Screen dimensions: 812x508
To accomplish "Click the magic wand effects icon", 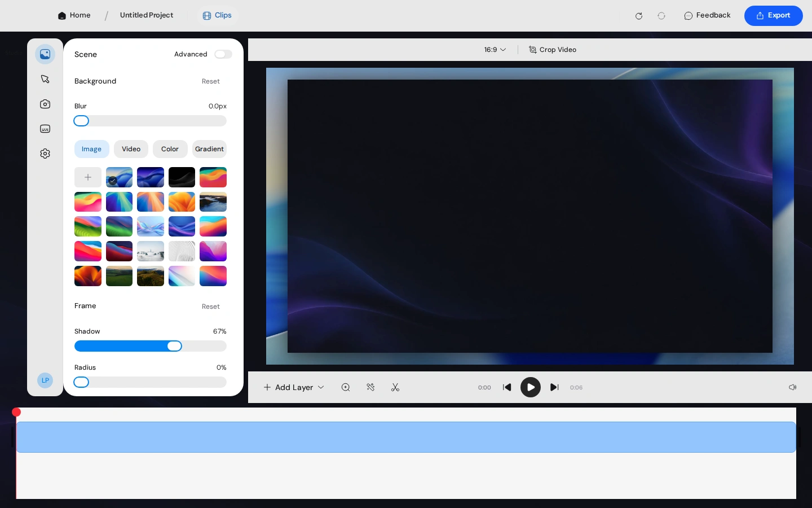I will click(370, 387).
